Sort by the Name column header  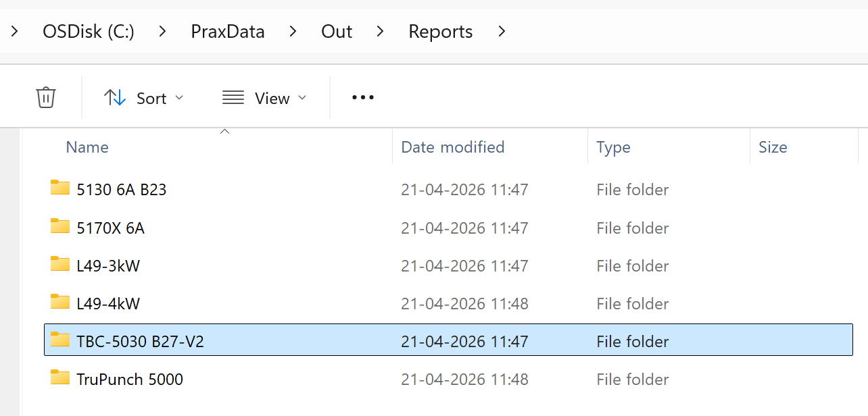[x=87, y=147]
